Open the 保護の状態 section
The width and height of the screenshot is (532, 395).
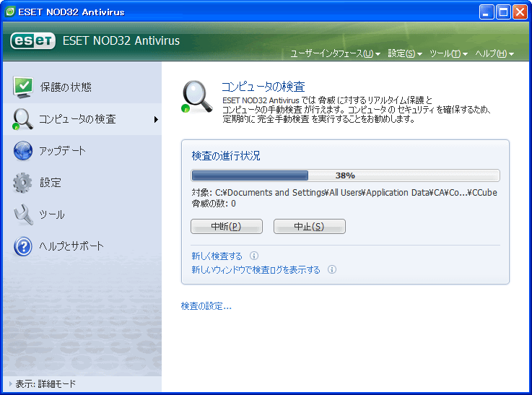(x=82, y=87)
